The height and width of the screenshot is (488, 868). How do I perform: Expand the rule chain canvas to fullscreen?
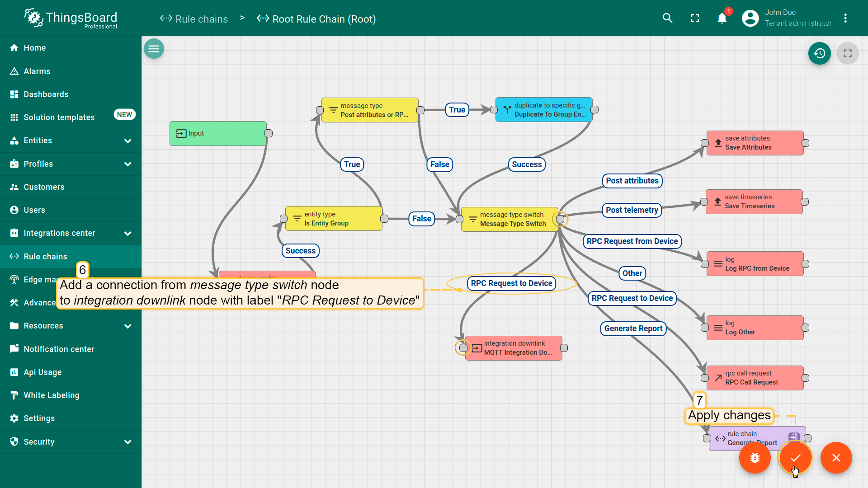(847, 53)
